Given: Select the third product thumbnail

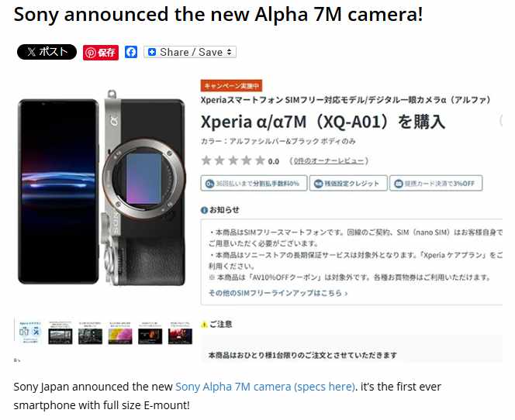Looking at the screenshot, I should click(x=90, y=332).
